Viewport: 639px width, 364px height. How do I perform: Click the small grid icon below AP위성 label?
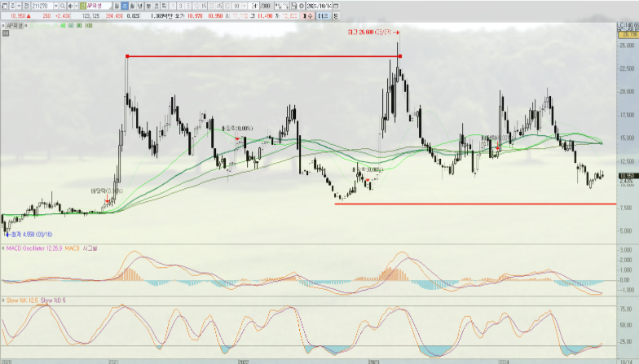coord(5,33)
